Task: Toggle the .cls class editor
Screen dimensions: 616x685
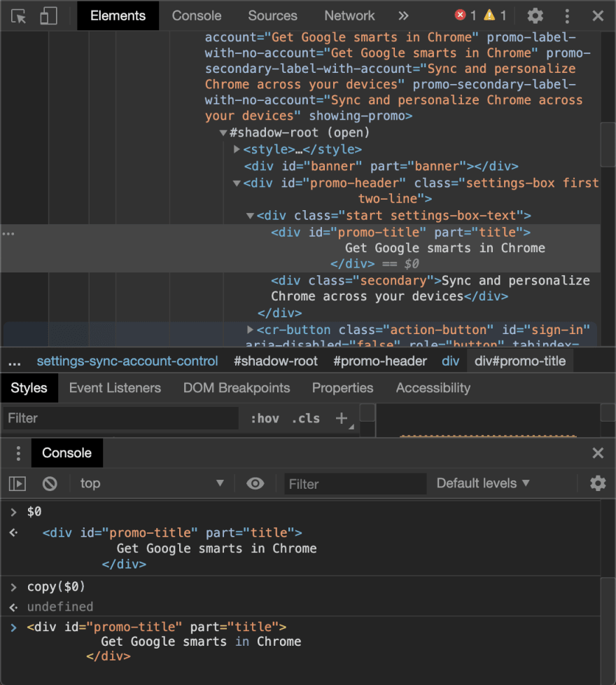Action: pyautogui.click(x=306, y=419)
